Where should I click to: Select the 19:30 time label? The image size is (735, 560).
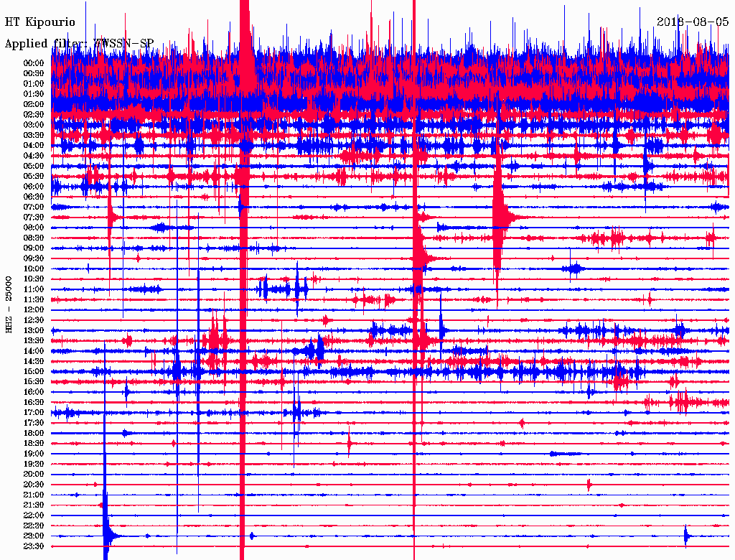(x=34, y=465)
